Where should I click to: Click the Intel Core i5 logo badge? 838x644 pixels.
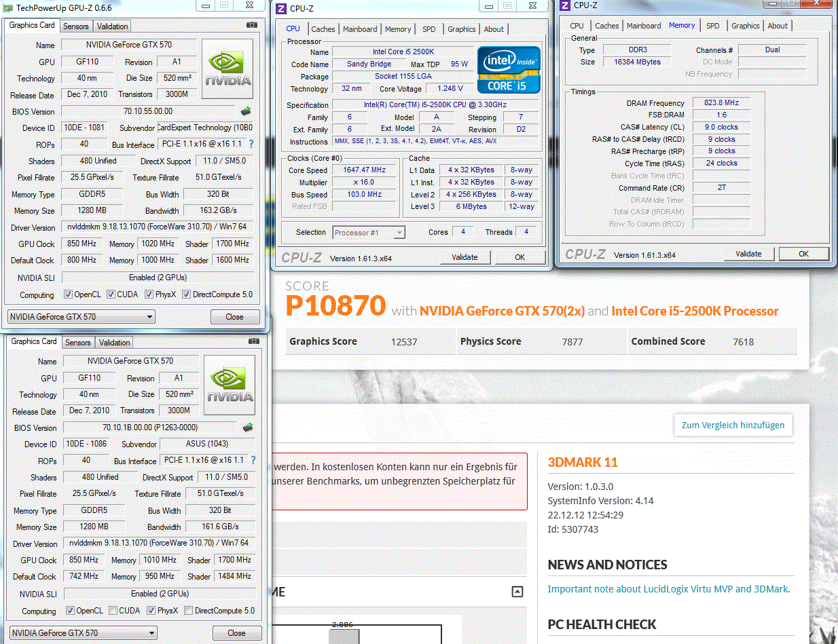tap(509, 70)
